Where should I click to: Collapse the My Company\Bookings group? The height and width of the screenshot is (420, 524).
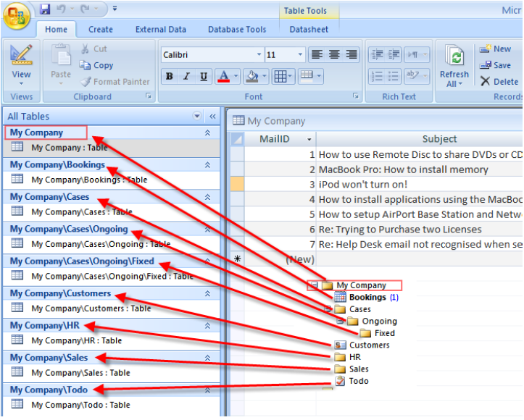click(x=207, y=165)
